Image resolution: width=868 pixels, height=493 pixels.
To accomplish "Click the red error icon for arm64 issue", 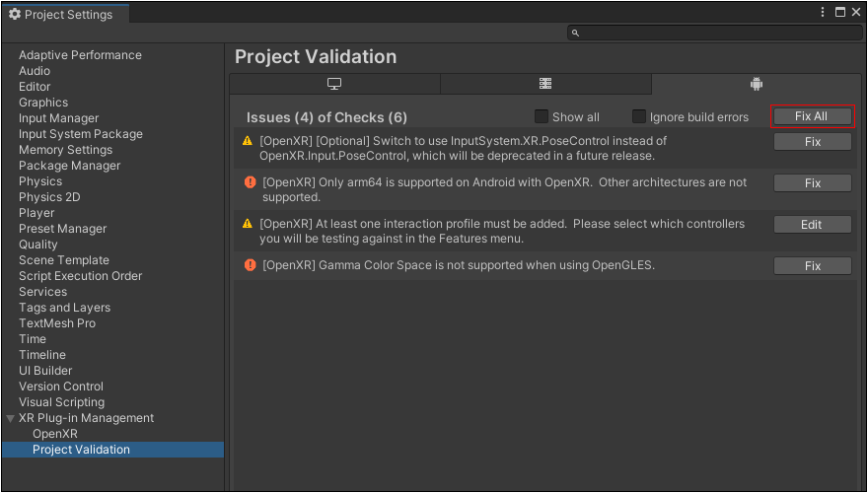I will (251, 182).
